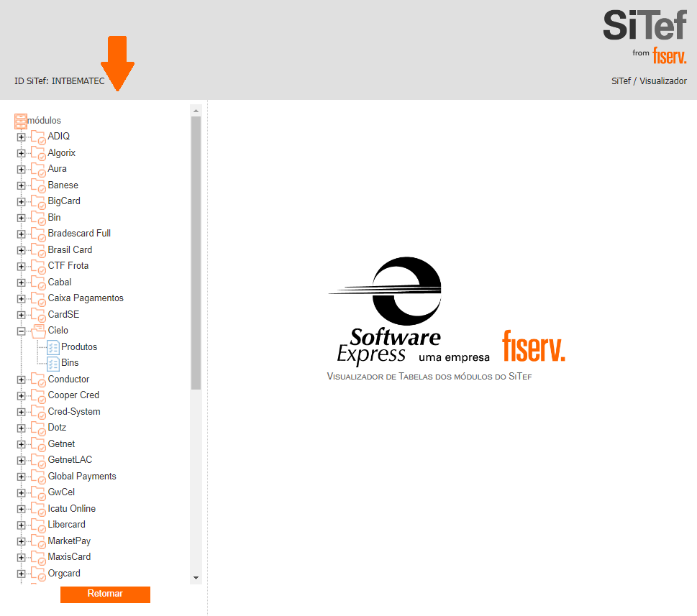Click the Conductor folder icon

point(38,381)
